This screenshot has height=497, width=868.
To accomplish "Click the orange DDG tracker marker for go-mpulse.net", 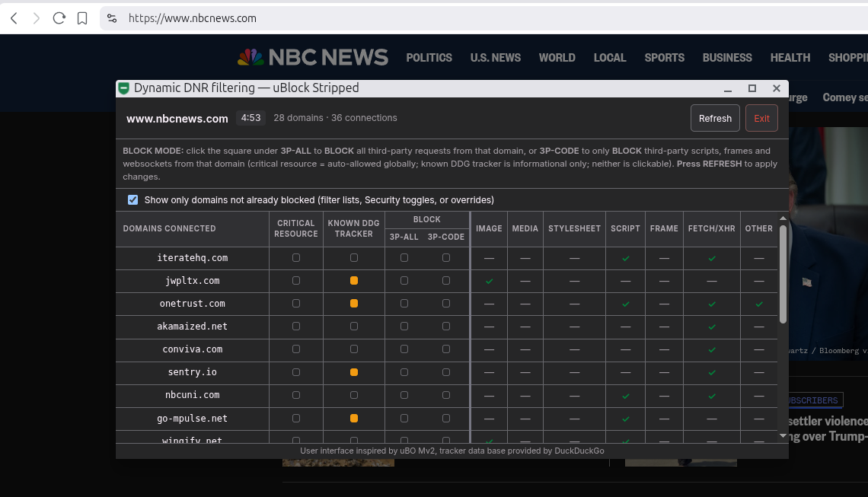I will pos(354,419).
